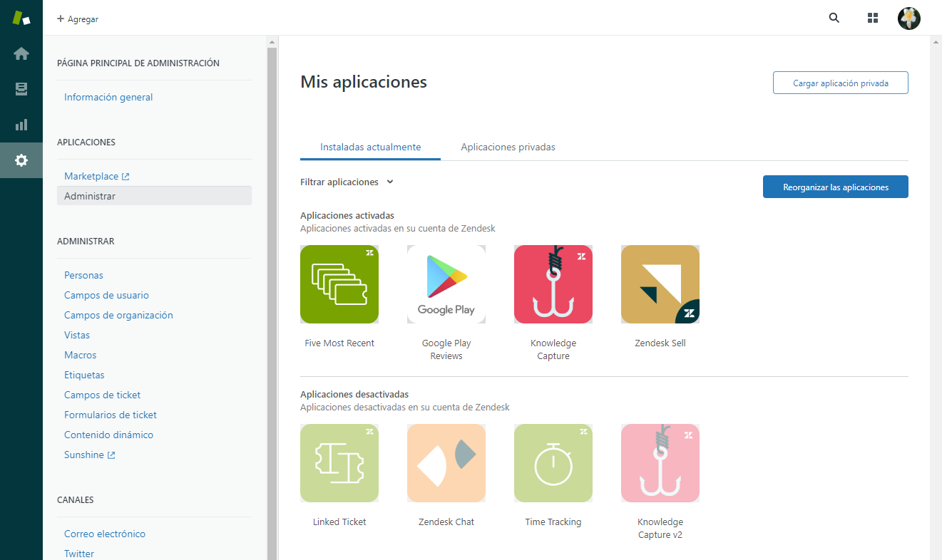The height and width of the screenshot is (560, 942).
Task: Open the Time Tracking app icon
Action: [x=553, y=463]
